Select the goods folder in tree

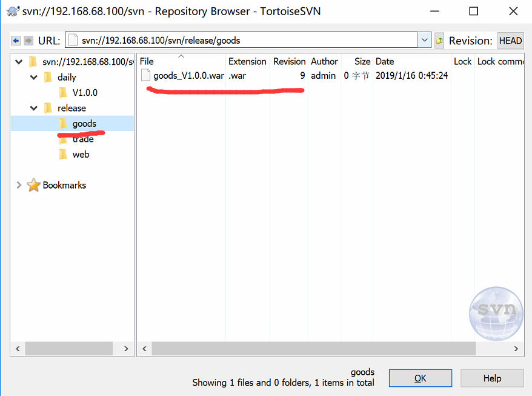[x=84, y=124]
